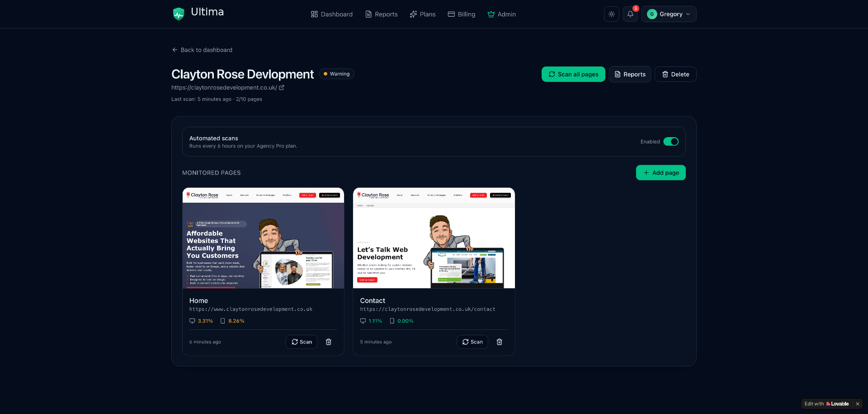Go to the Dashboard nav item
Screen dimensions: 868x414
point(332,14)
